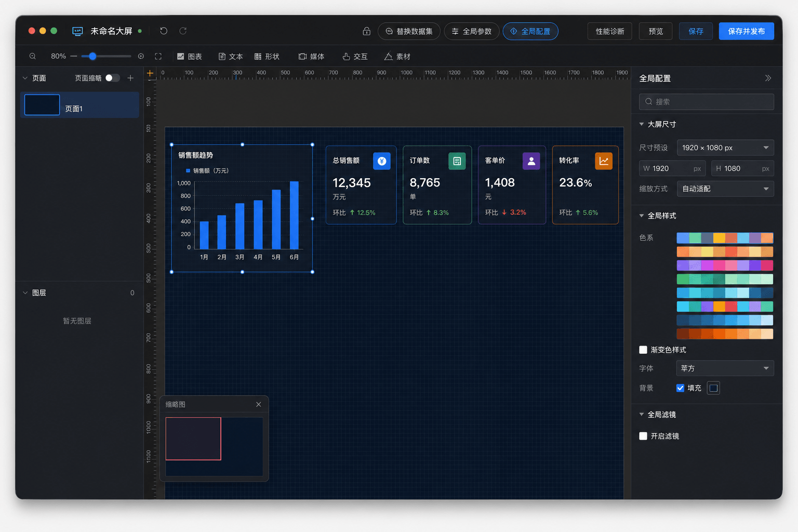Screen dimensions: 798x532
Task: Enable the 开启滤镜 checkbox
Action: [643, 436]
